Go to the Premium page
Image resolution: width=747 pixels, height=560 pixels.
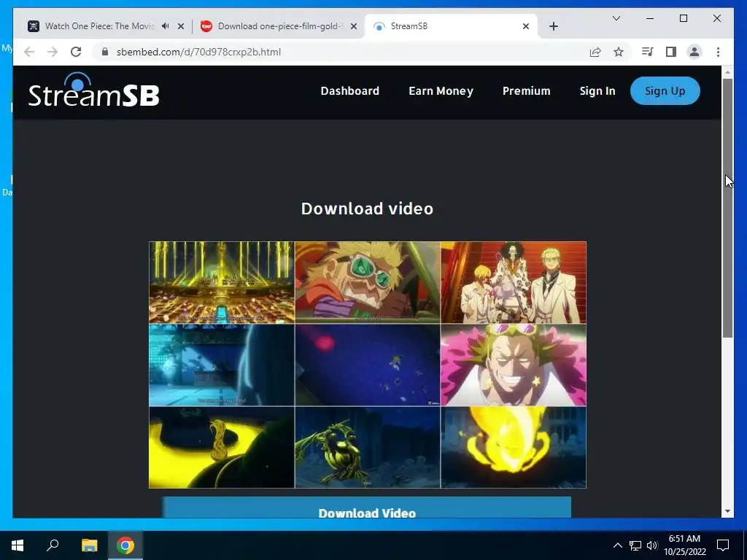point(526,91)
